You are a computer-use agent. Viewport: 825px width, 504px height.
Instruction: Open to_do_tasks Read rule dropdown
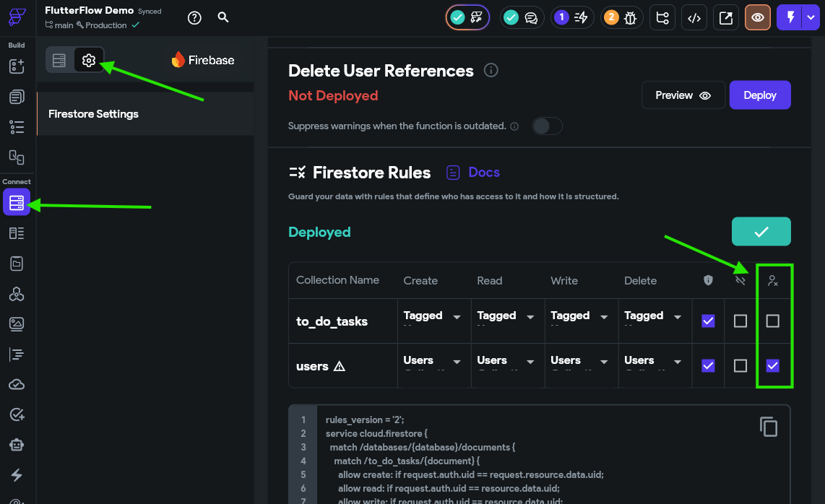[x=508, y=321]
